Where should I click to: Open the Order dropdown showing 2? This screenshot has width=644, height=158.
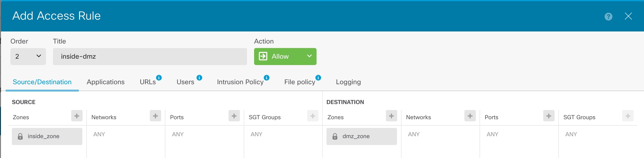coord(28,57)
